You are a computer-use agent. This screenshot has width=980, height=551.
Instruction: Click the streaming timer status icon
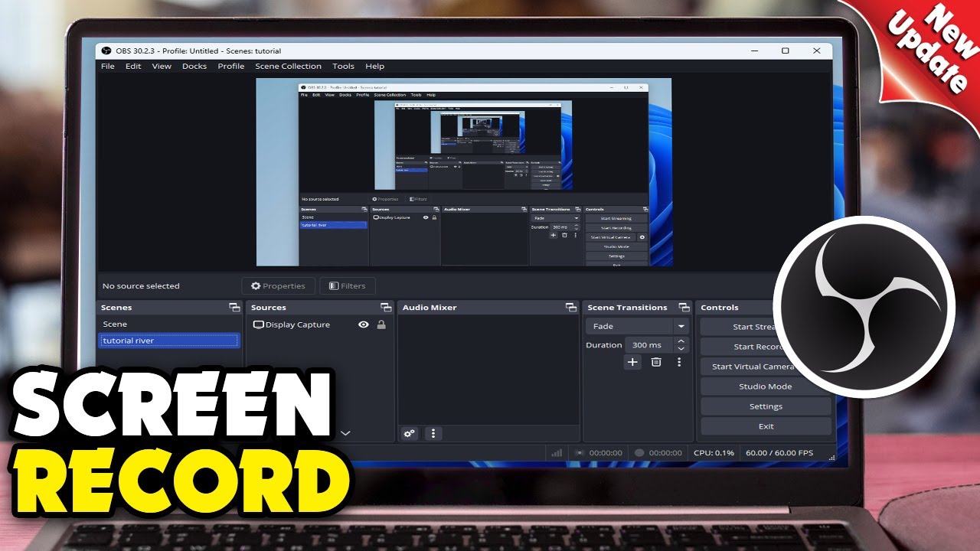point(580,453)
